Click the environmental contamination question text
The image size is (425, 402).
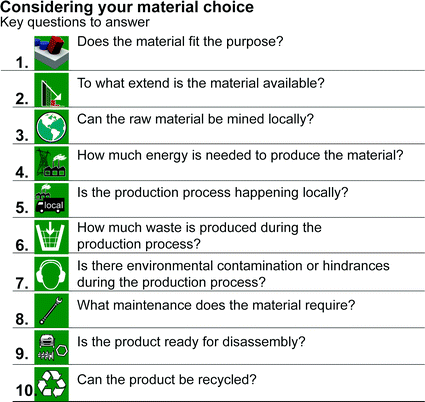click(x=233, y=274)
